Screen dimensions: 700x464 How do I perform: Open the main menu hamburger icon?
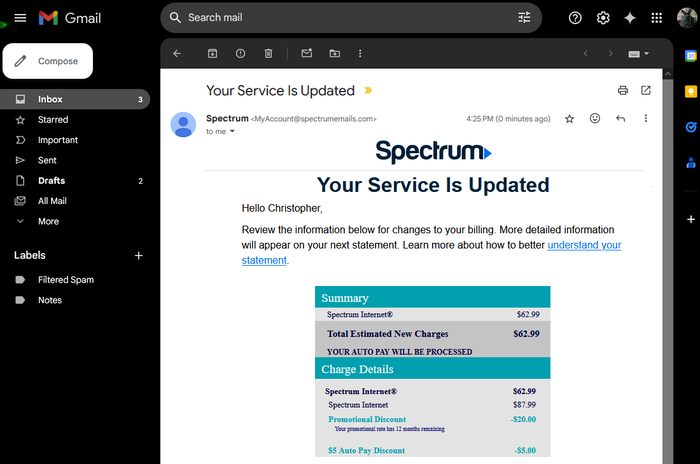click(x=20, y=18)
